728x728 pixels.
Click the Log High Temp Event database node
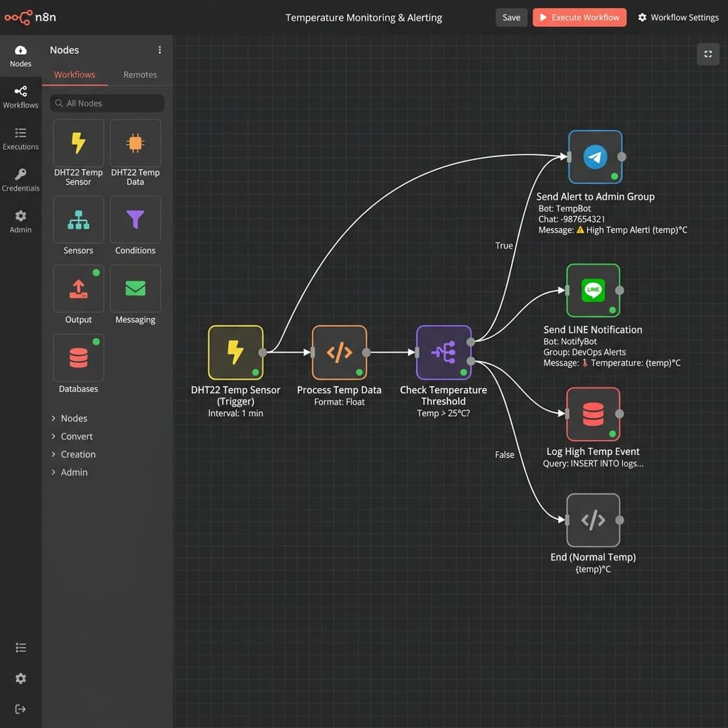pos(593,414)
